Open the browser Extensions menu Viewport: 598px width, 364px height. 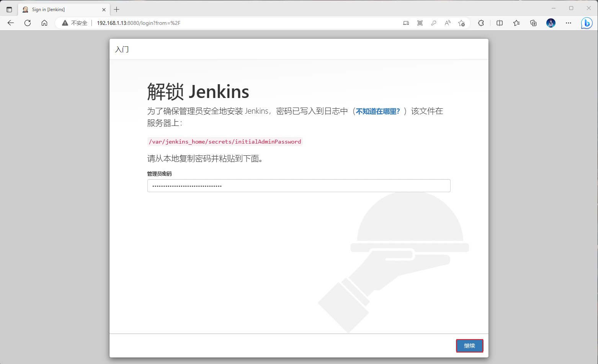tap(481, 23)
